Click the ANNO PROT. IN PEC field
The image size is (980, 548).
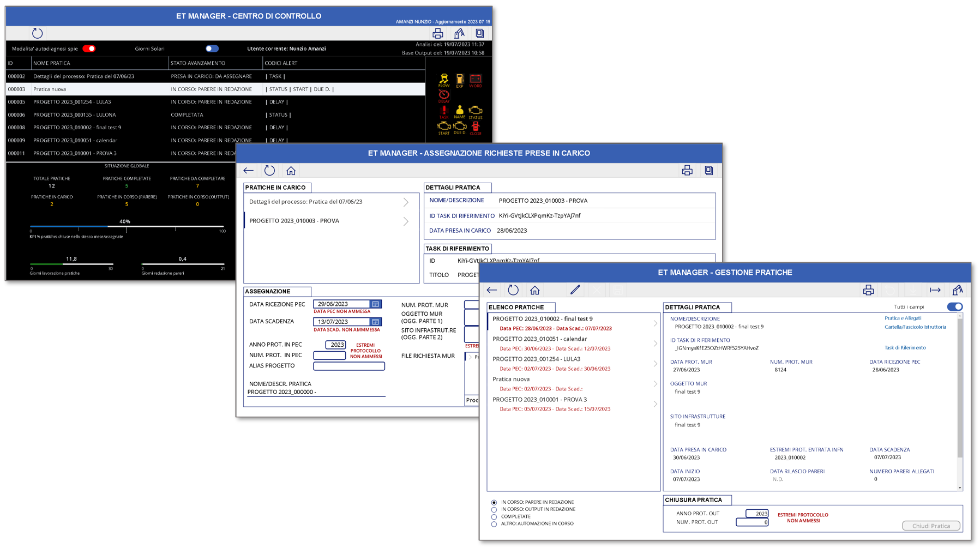335,345
